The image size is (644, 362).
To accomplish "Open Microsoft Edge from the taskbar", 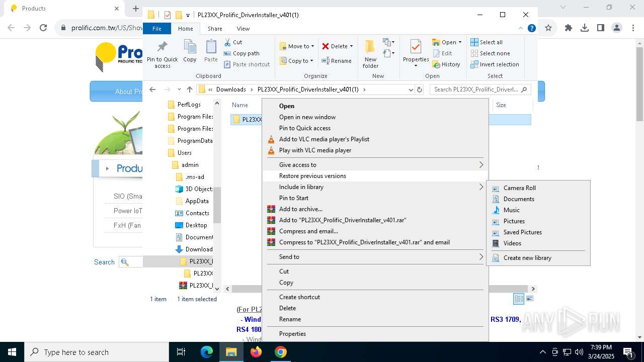I will click(207, 352).
